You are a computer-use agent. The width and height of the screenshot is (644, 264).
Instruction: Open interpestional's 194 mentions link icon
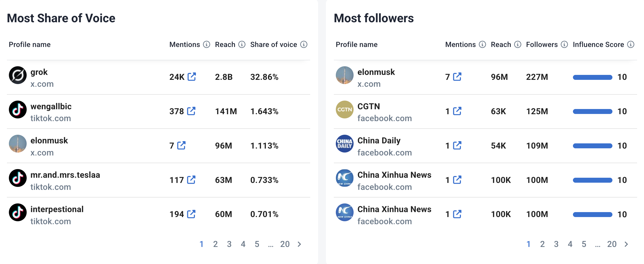click(191, 214)
